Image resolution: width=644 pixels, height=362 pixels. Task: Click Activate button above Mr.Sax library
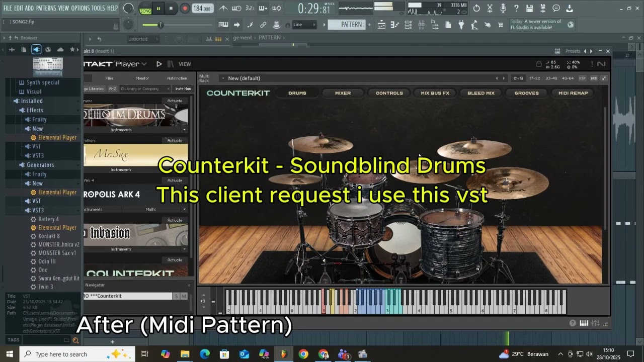coord(175,141)
